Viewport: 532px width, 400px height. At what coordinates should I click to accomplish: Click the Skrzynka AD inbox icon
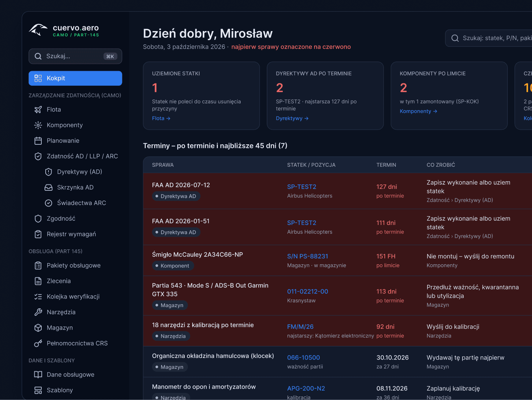[x=48, y=188]
